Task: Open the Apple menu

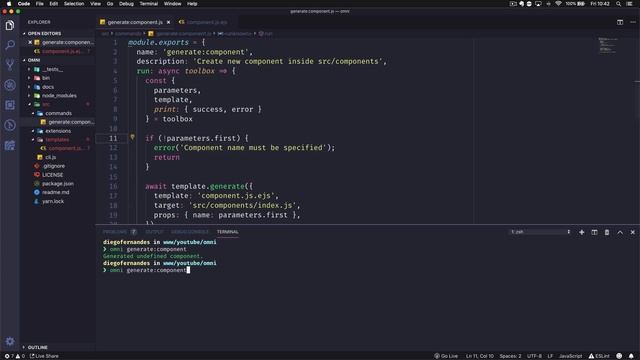Action: pyautogui.click(x=9, y=4)
